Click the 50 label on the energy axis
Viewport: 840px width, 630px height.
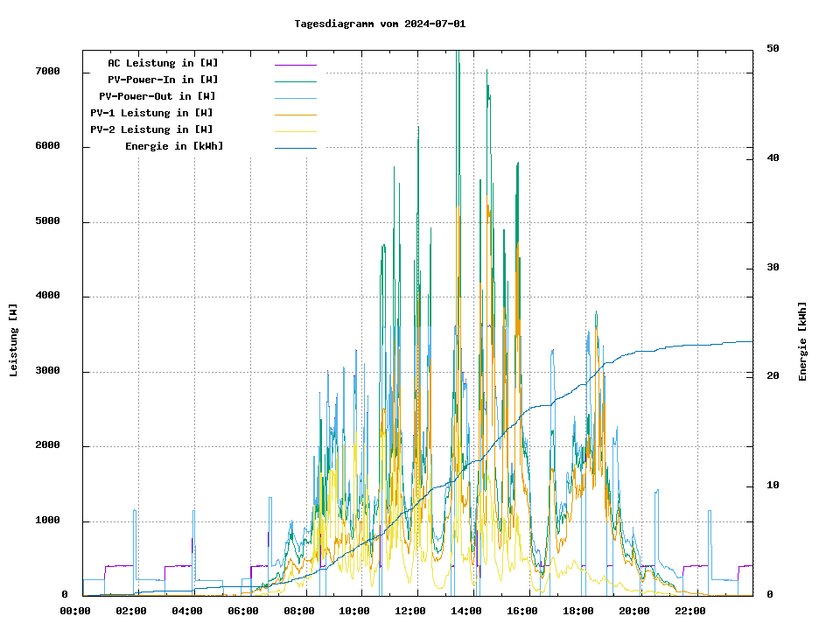tap(773, 48)
